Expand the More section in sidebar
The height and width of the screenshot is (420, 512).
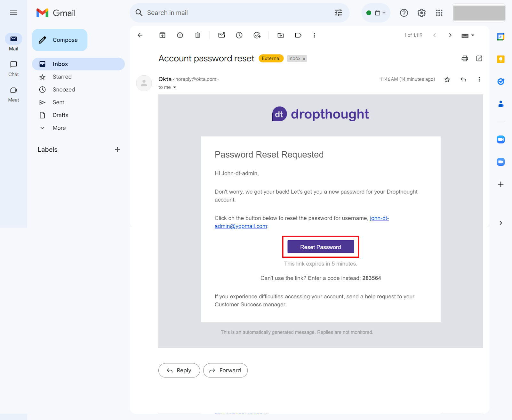[59, 128]
